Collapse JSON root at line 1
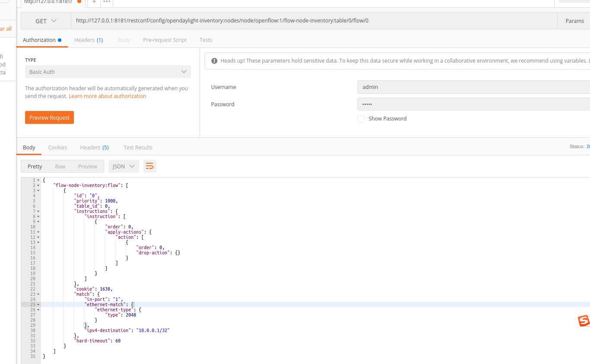Viewport: 590px width, 364px height. (x=38, y=180)
